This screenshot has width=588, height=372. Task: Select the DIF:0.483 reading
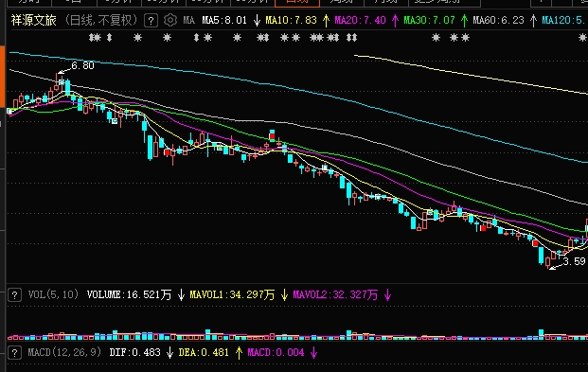[x=135, y=352]
